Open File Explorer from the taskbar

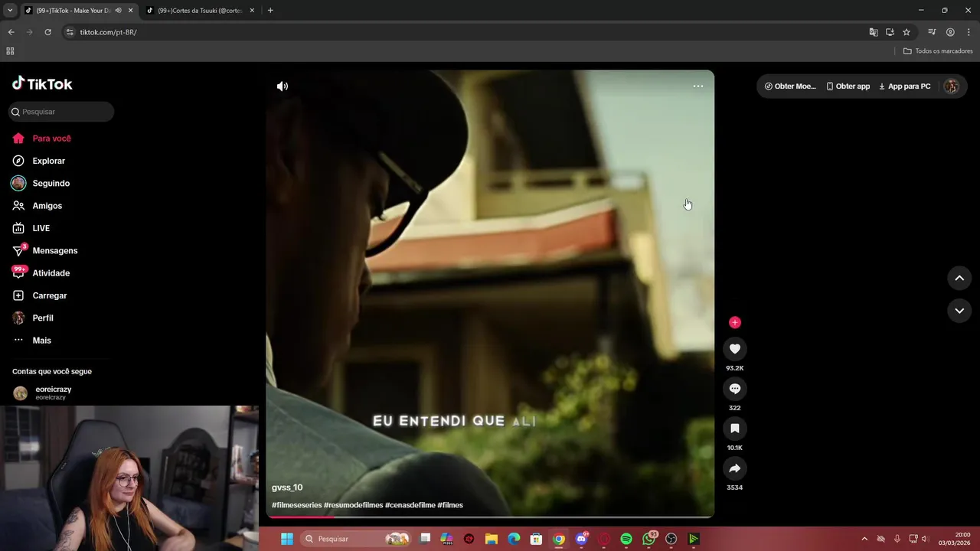[x=492, y=539]
